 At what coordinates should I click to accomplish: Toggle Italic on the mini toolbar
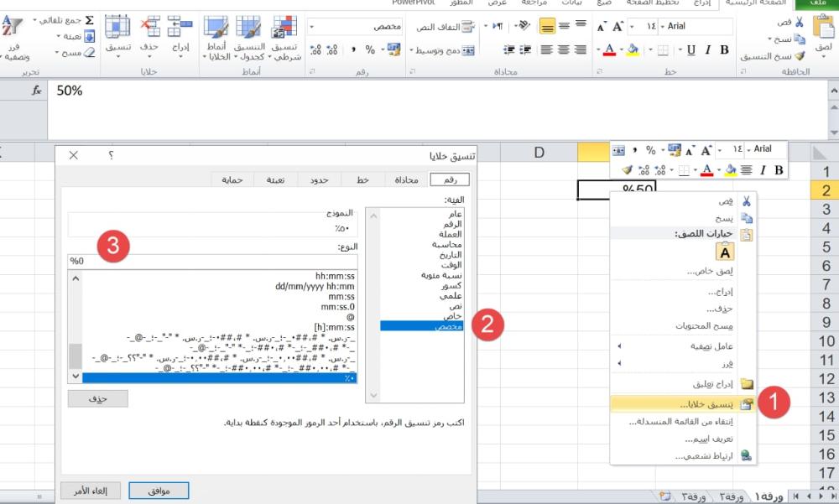coord(763,170)
